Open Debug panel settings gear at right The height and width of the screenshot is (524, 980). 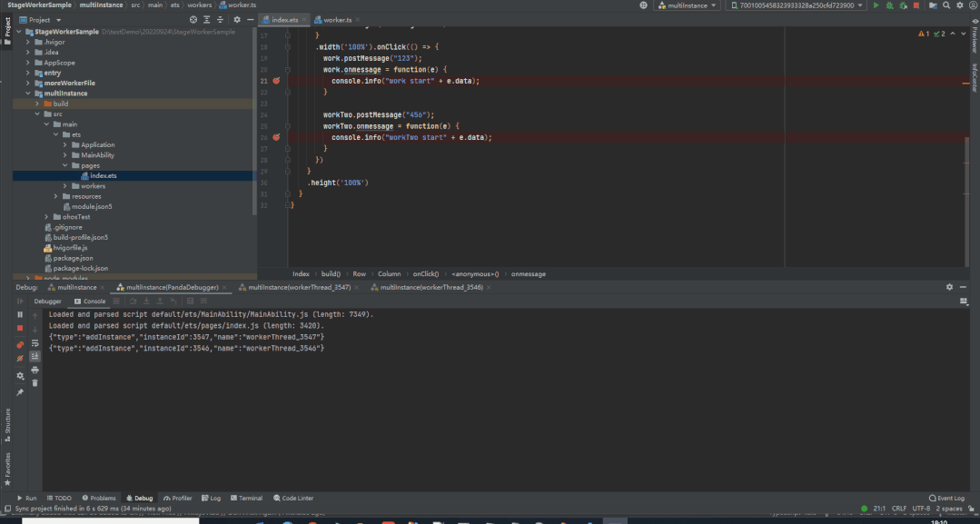pos(949,287)
